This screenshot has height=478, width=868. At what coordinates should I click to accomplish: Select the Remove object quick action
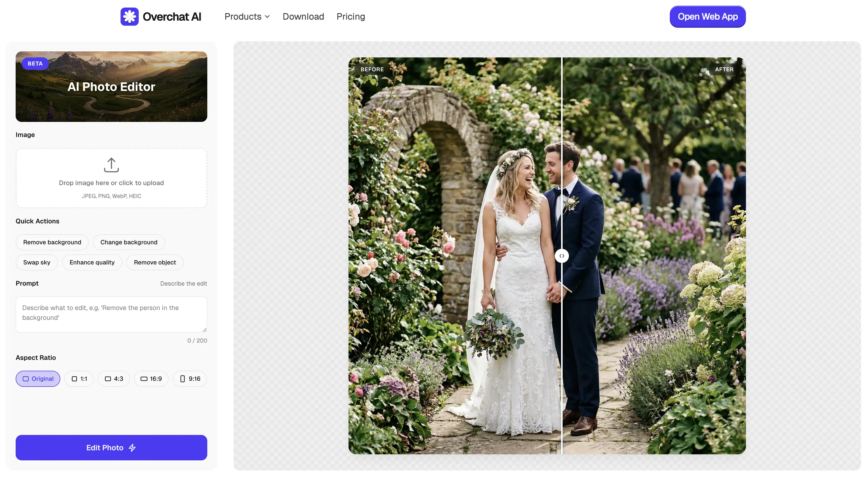[x=155, y=262]
